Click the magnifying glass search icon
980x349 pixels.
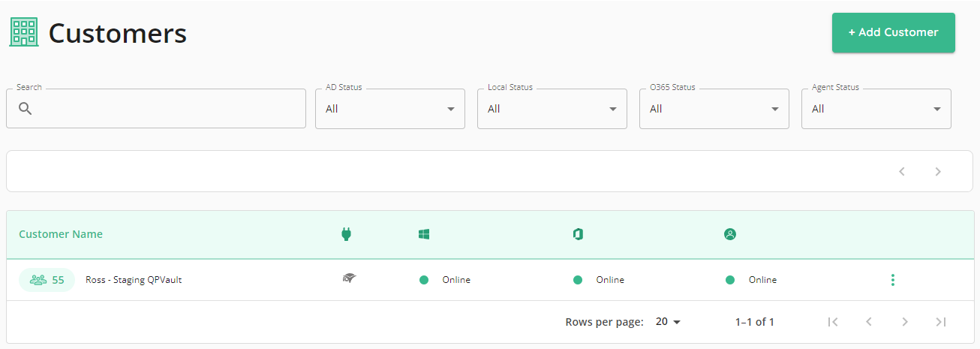click(x=25, y=109)
